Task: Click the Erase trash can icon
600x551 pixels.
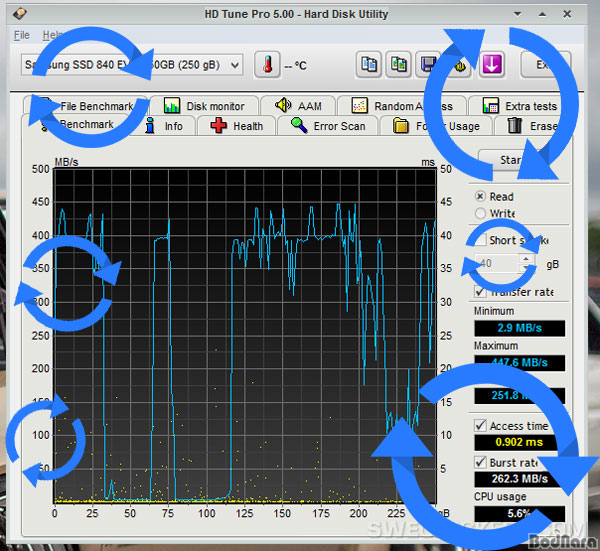Action: coord(514,126)
